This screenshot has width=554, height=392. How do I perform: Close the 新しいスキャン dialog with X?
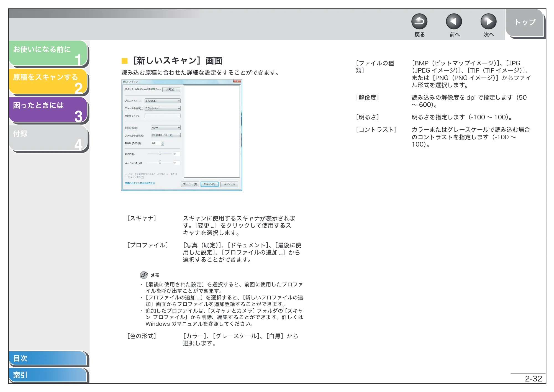237,81
